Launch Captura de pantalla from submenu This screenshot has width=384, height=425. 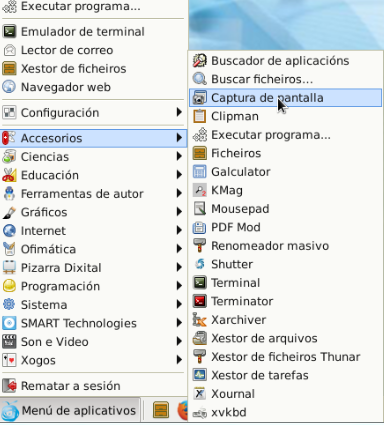click(x=285, y=98)
